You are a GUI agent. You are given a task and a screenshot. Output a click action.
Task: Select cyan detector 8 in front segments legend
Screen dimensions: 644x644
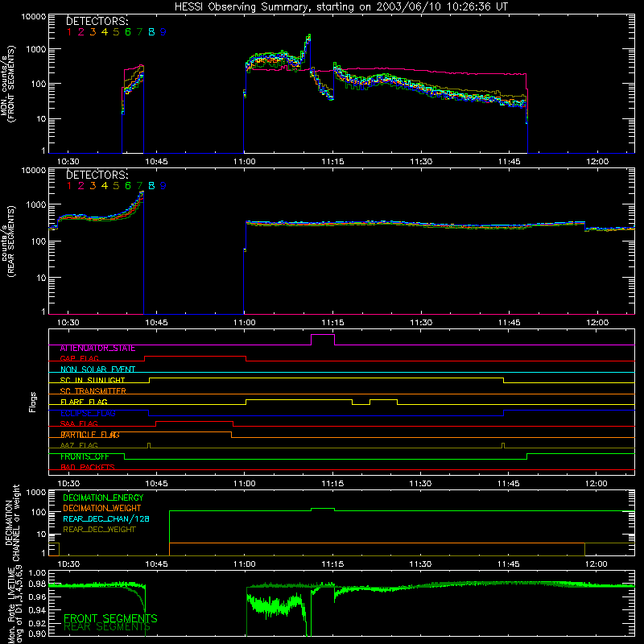pos(151,32)
